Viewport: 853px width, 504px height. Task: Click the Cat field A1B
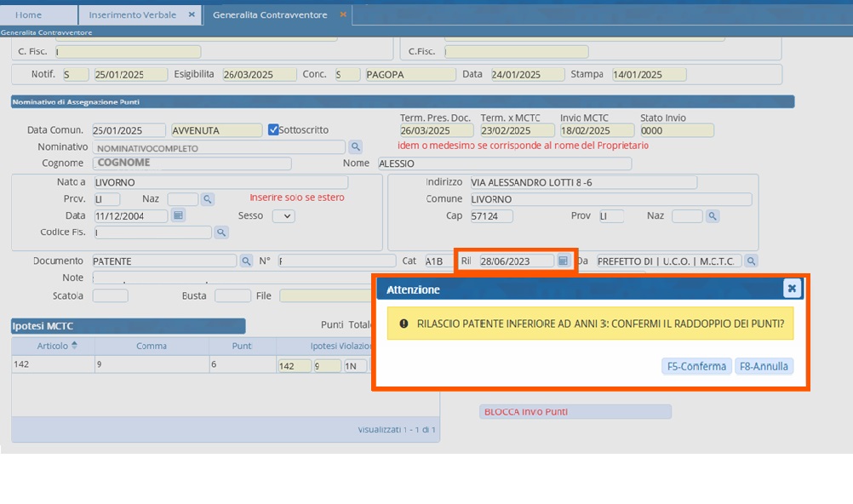click(x=438, y=261)
